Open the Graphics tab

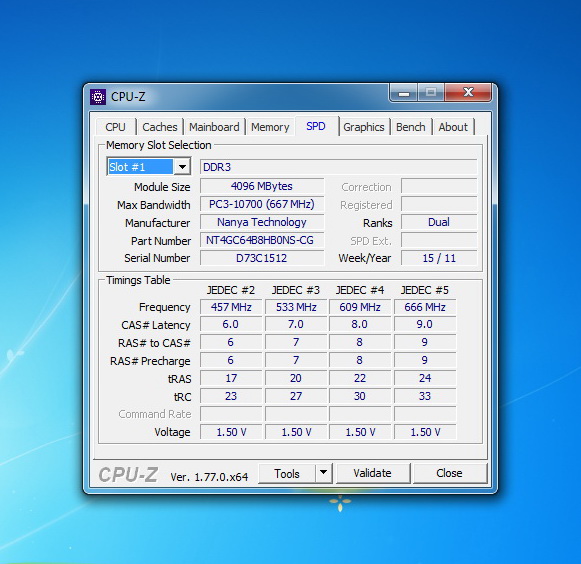[363, 127]
